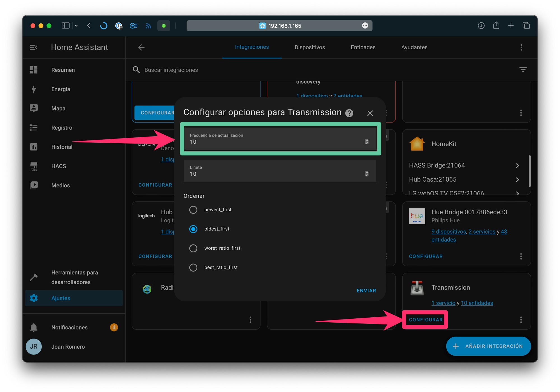Submit the dialog with ENVIAR
560x392 pixels.
coord(366,291)
